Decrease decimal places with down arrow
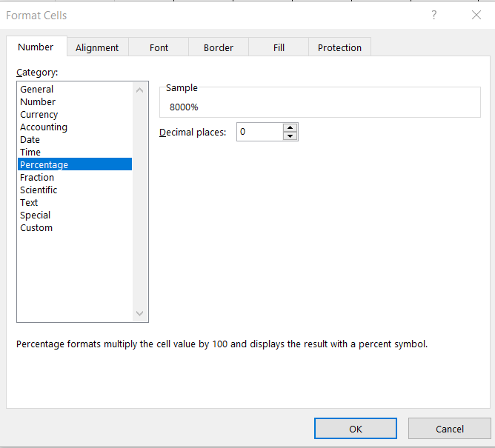The image size is (495, 448). pyautogui.click(x=290, y=136)
